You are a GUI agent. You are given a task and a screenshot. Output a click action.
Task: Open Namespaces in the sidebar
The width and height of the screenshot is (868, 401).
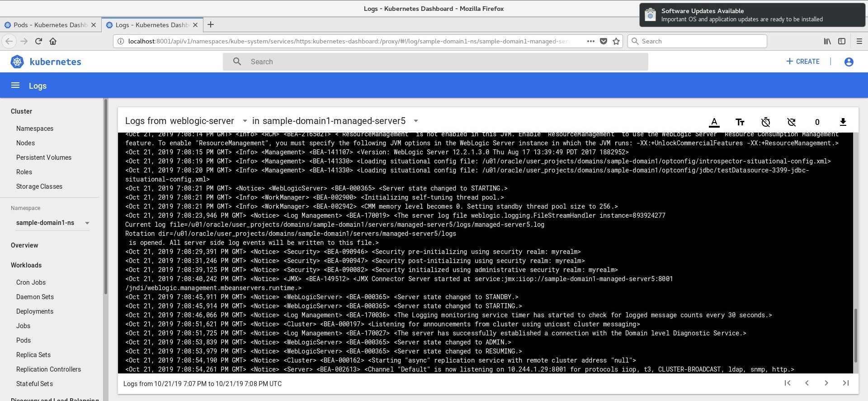point(35,129)
